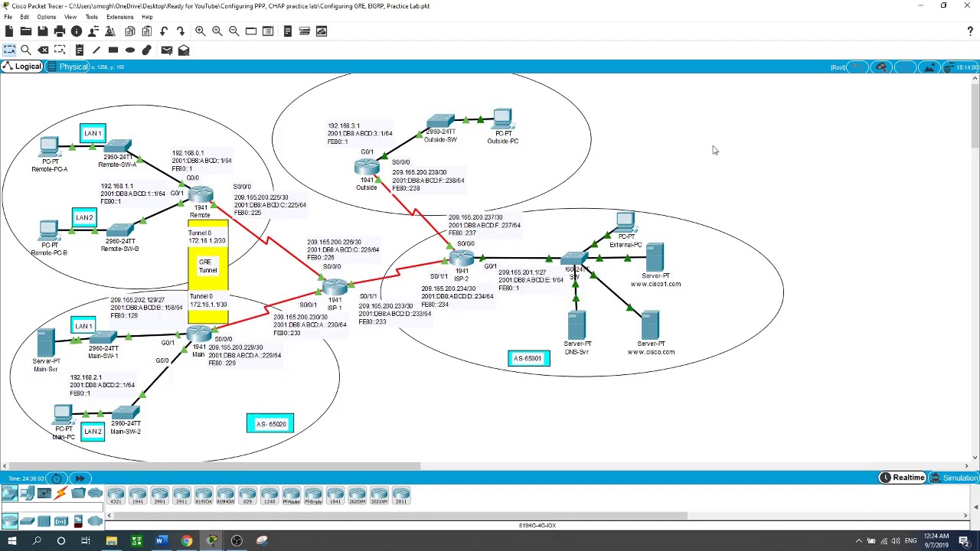Launch the Activity Wizard icon
Image resolution: width=980 pixels, height=551 pixels.
click(x=109, y=31)
